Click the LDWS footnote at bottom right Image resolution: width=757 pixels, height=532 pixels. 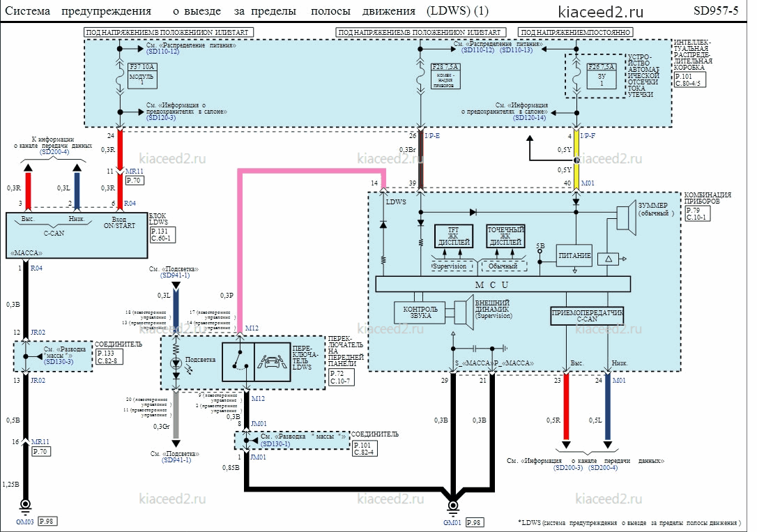tap(629, 522)
